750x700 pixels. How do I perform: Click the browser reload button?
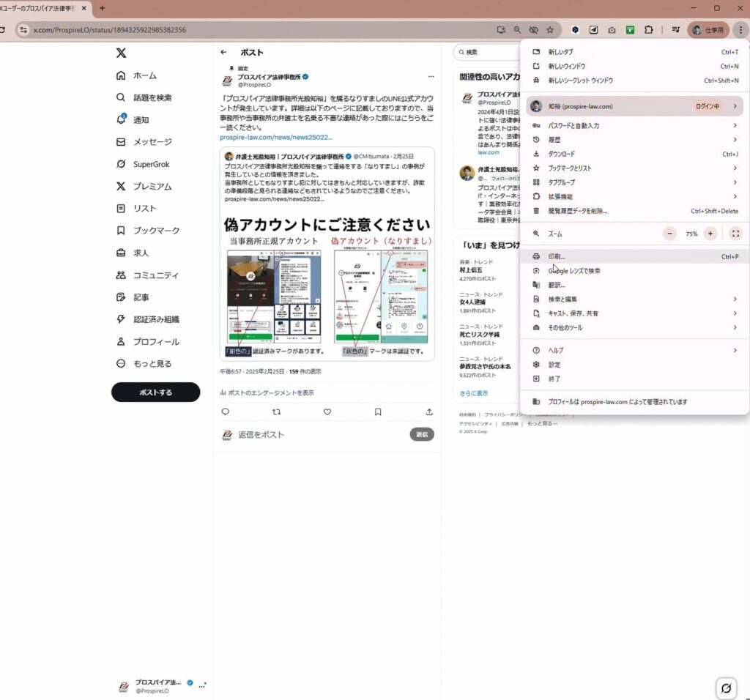2,29
